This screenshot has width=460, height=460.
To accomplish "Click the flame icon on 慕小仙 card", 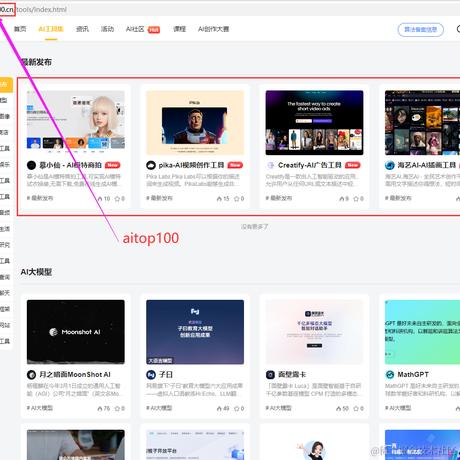I will pyautogui.click(x=100, y=199).
